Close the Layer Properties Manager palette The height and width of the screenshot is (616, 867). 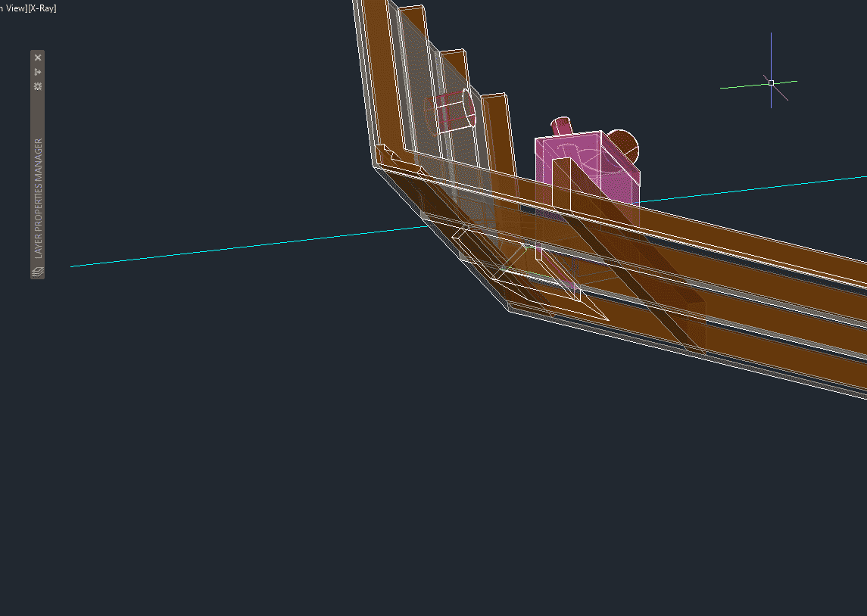(x=37, y=57)
